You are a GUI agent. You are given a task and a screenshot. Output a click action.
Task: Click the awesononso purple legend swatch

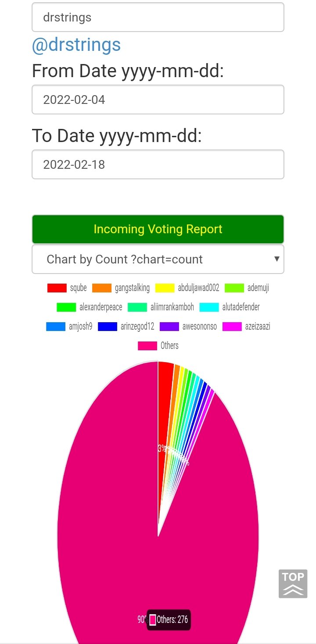tap(169, 327)
